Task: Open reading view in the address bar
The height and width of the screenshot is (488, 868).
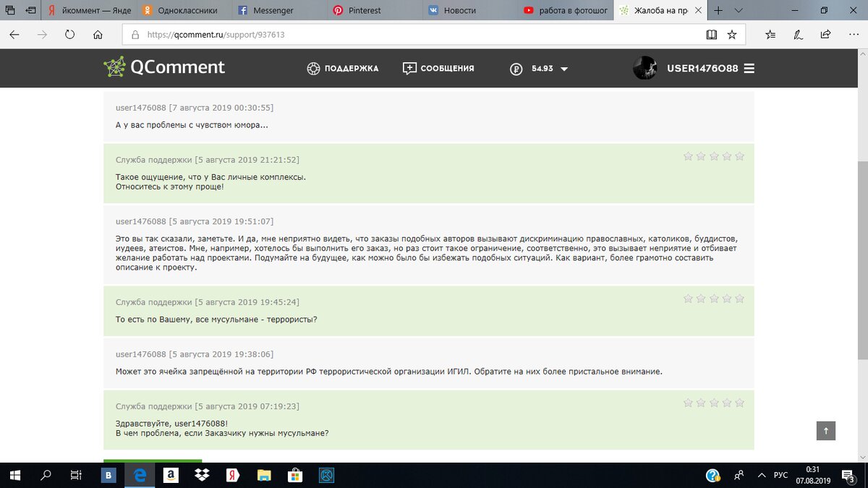Action: [x=711, y=34]
